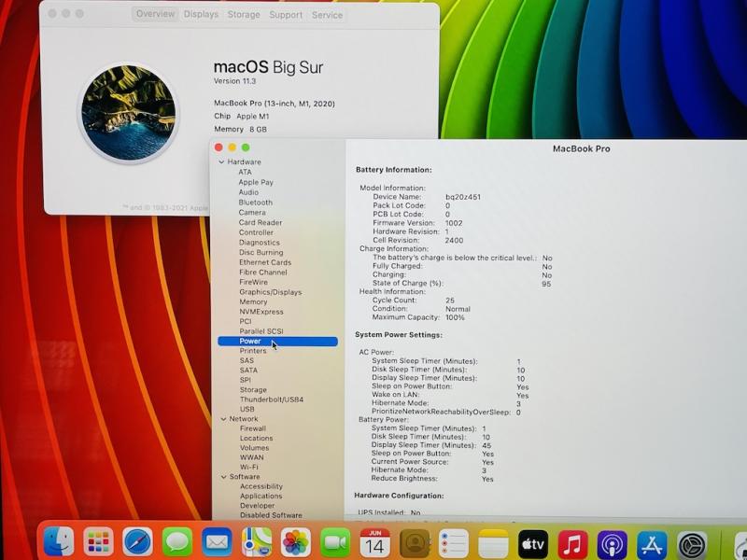The image size is (747, 560).
Task: Select NVMExpress in sidebar
Action: click(261, 312)
